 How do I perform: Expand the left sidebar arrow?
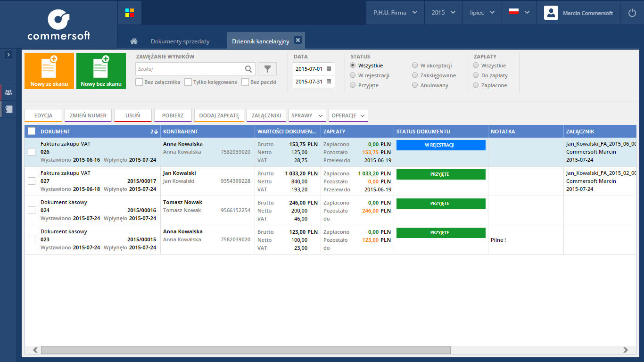click(8, 55)
